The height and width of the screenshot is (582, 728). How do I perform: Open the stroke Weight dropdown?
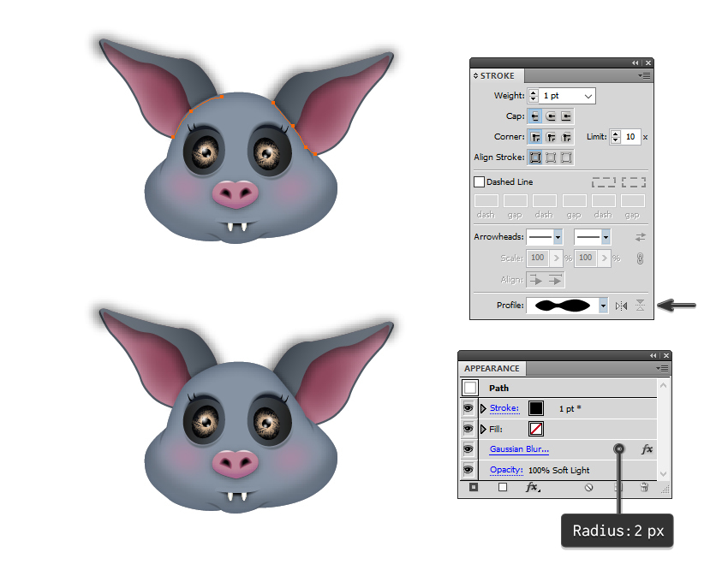click(588, 96)
